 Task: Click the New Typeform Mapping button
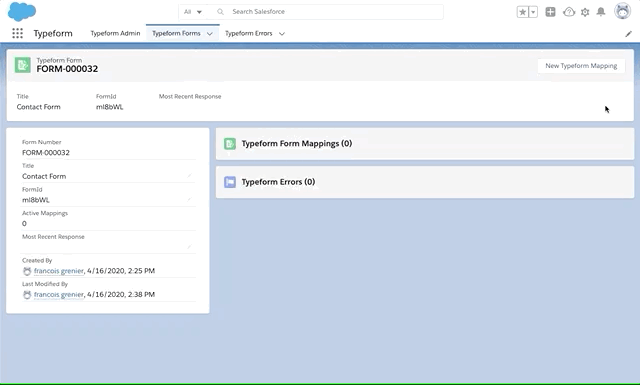pos(581,66)
